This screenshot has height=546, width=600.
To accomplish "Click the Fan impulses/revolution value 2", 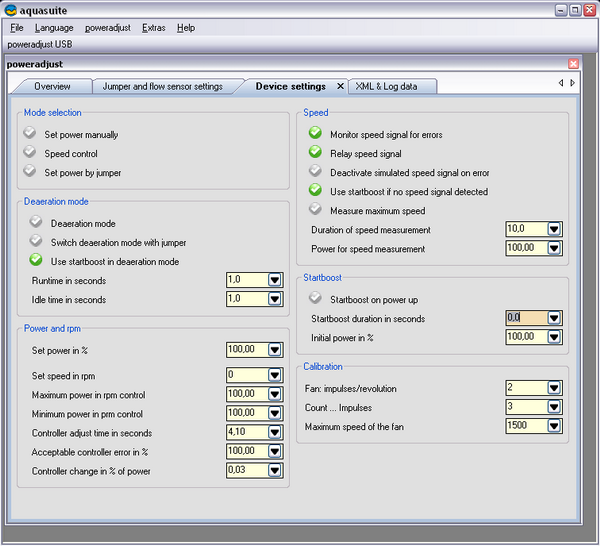I will pyautogui.click(x=527, y=388).
